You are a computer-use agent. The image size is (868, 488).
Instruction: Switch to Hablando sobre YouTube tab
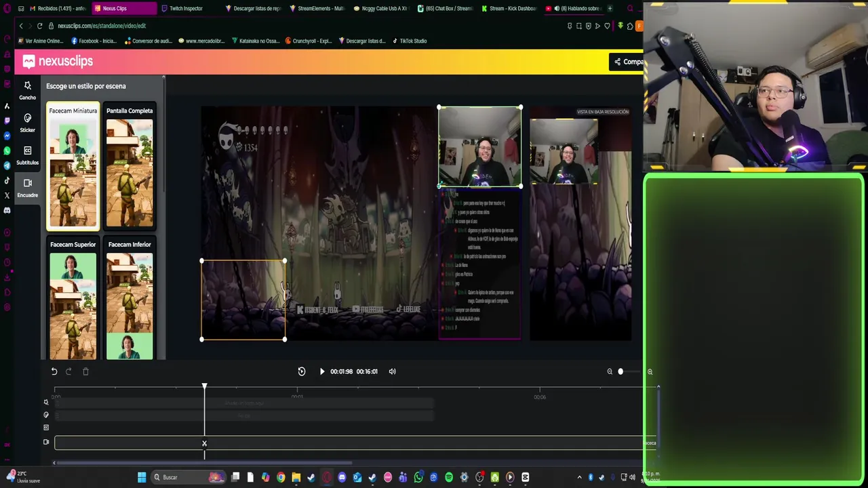(574, 8)
